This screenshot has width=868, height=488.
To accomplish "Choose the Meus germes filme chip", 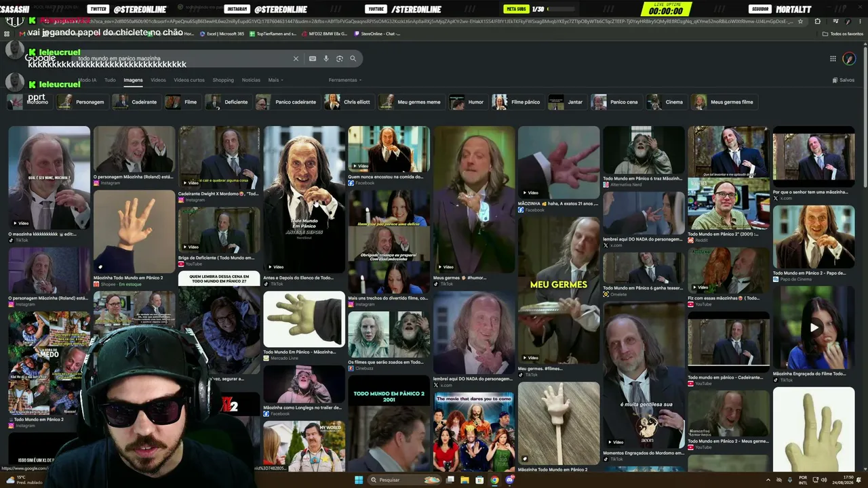I will click(x=724, y=102).
